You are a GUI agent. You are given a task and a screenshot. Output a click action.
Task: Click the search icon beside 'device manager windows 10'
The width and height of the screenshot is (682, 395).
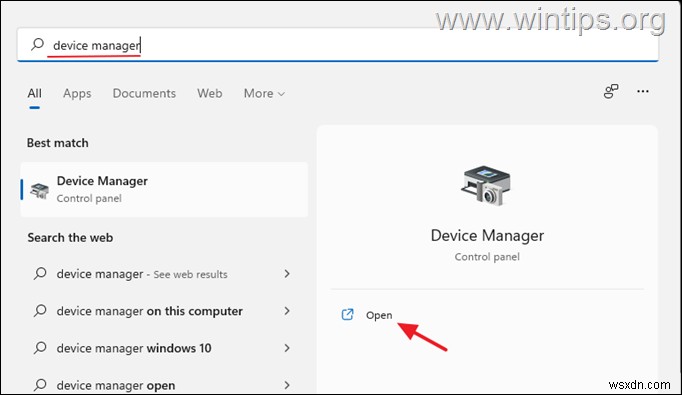[40, 348]
